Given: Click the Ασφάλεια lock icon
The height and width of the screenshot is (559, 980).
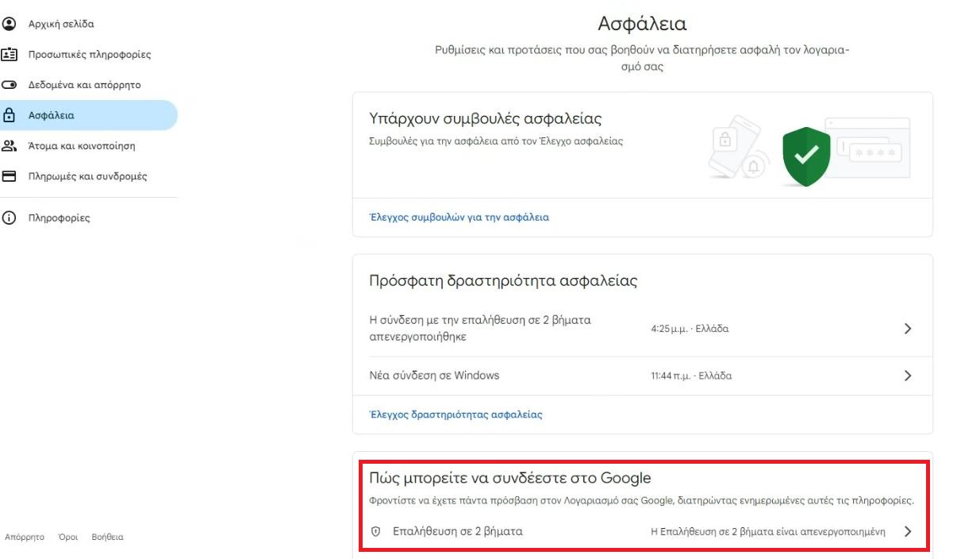Looking at the screenshot, I should coord(10,115).
